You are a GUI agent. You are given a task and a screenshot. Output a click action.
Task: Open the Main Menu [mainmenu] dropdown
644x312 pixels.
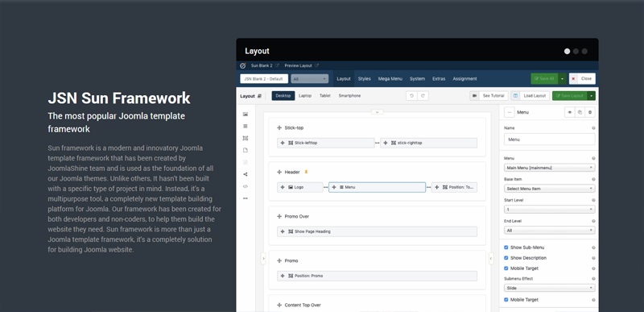click(550, 168)
